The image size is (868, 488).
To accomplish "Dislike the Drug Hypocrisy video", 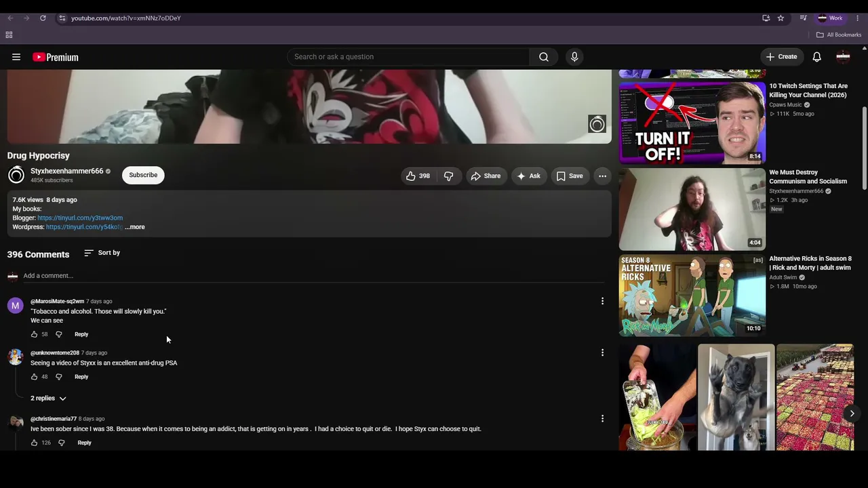I will click(x=448, y=176).
